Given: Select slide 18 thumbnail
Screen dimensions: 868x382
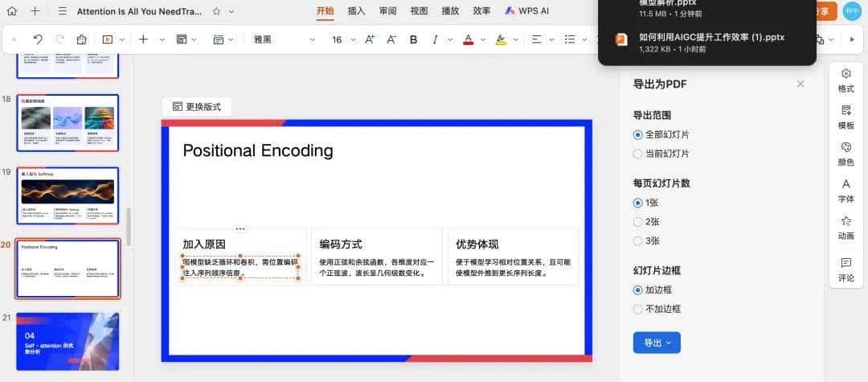Looking at the screenshot, I should click(x=68, y=122).
